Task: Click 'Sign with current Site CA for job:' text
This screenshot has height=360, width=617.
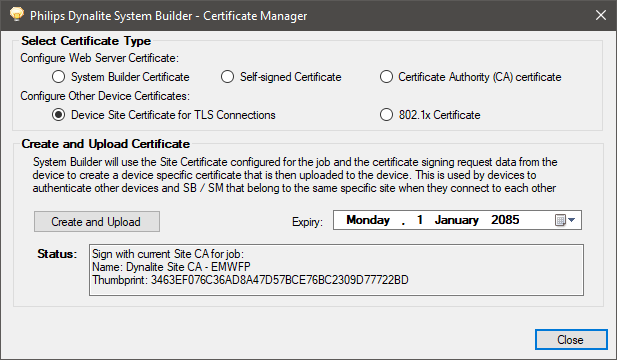Action: coord(168,254)
